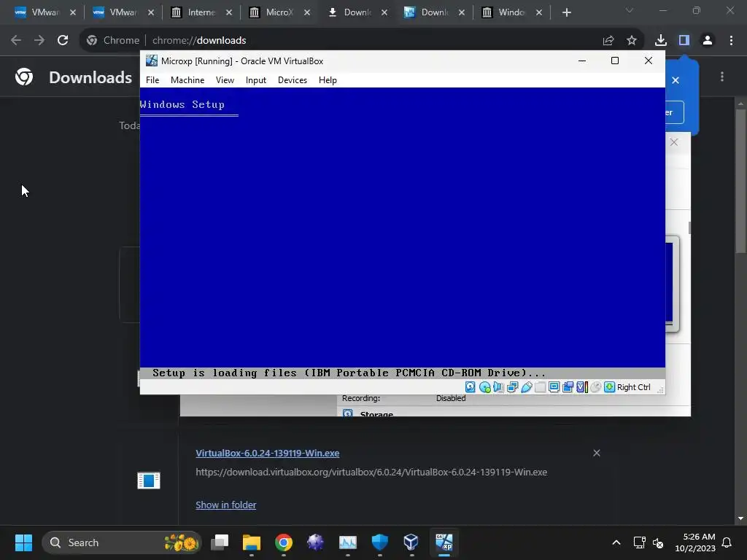This screenshot has width=747, height=560.
Task: Click the recording indicator in VirtualBox status bar
Action: (x=568, y=387)
